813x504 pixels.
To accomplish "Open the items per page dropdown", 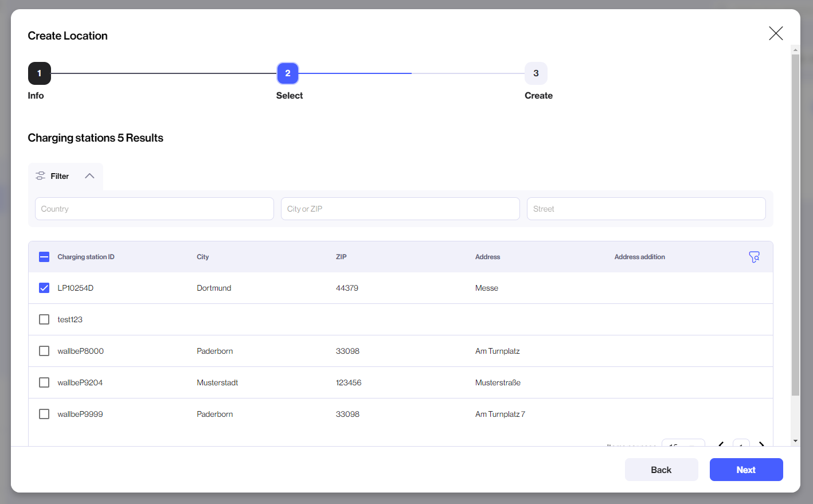I will [683, 445].
